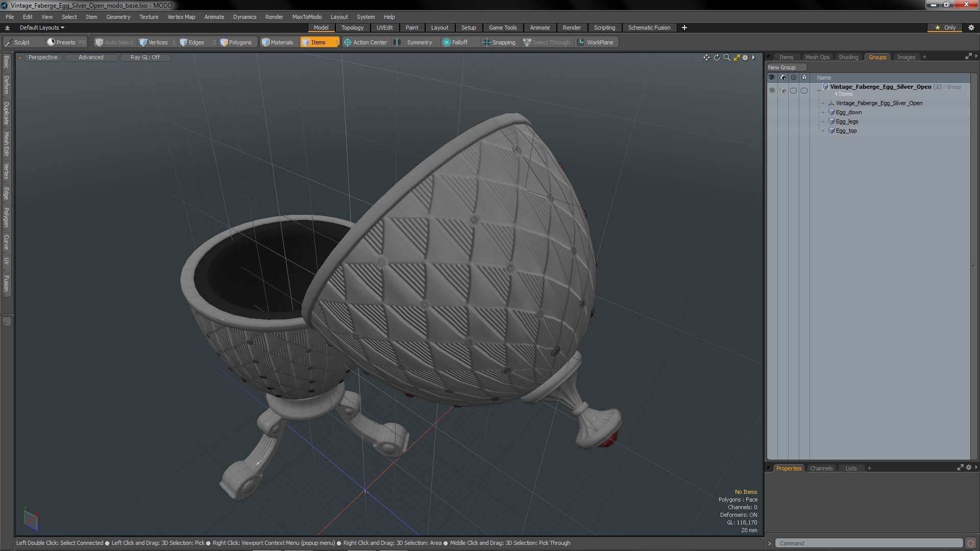The image size is (980, 551).
Task: Switch to the Shading tab
Action: [848, 57]
